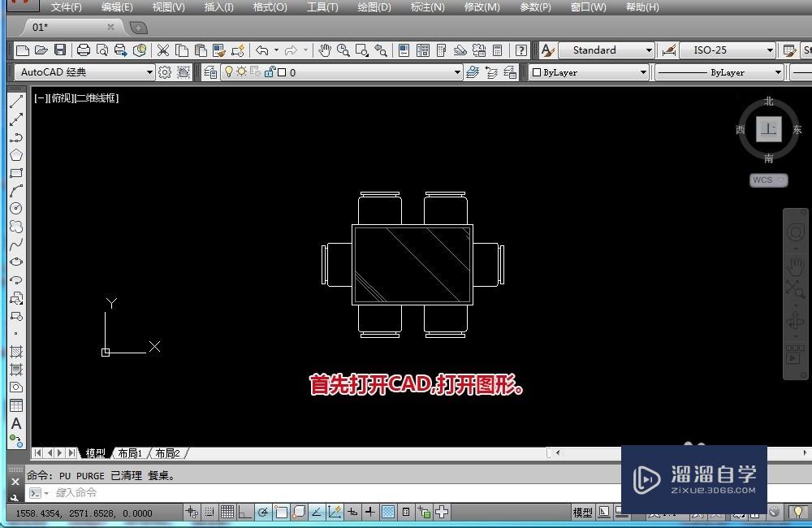Select the Ellipse draw tool
812x528 pixels.
tap(16, 262)
